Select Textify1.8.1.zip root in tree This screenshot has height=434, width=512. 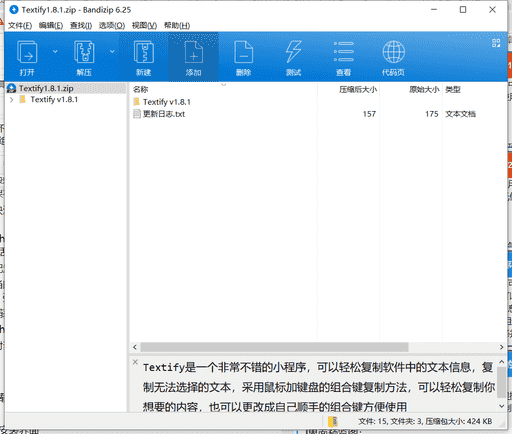click(x=46, y=88)
